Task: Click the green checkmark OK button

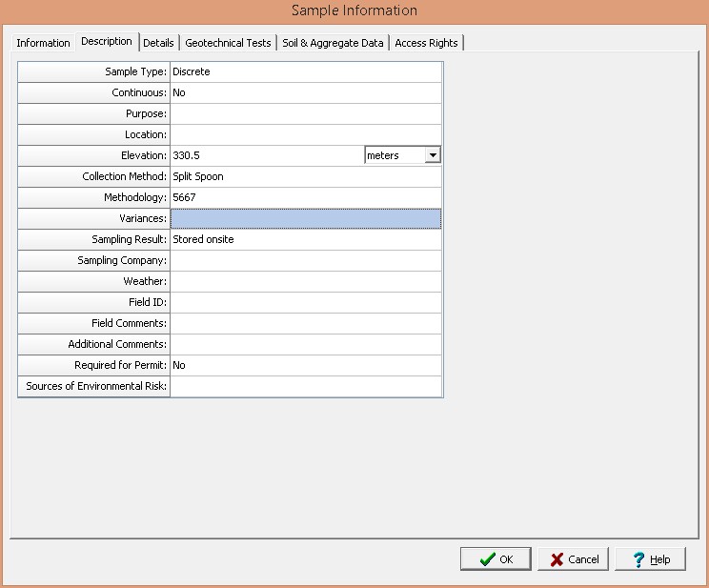Action: [x=496, y=559]
